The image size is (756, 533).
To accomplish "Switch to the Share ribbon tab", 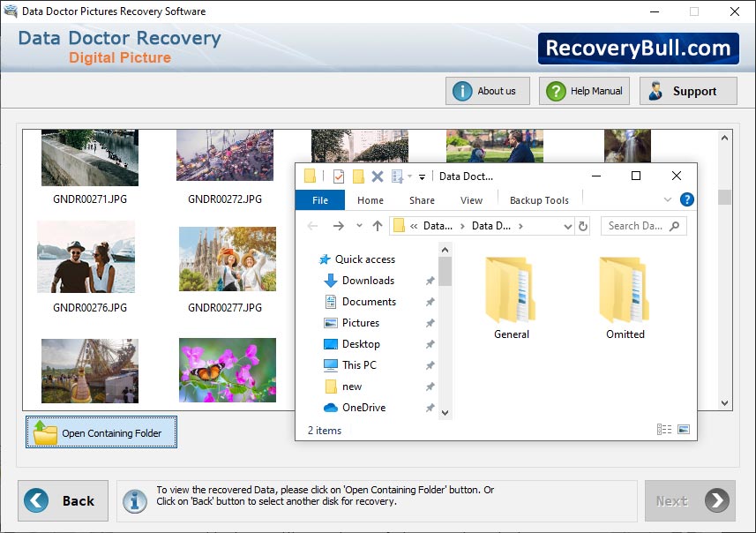I will pos(422,200).
